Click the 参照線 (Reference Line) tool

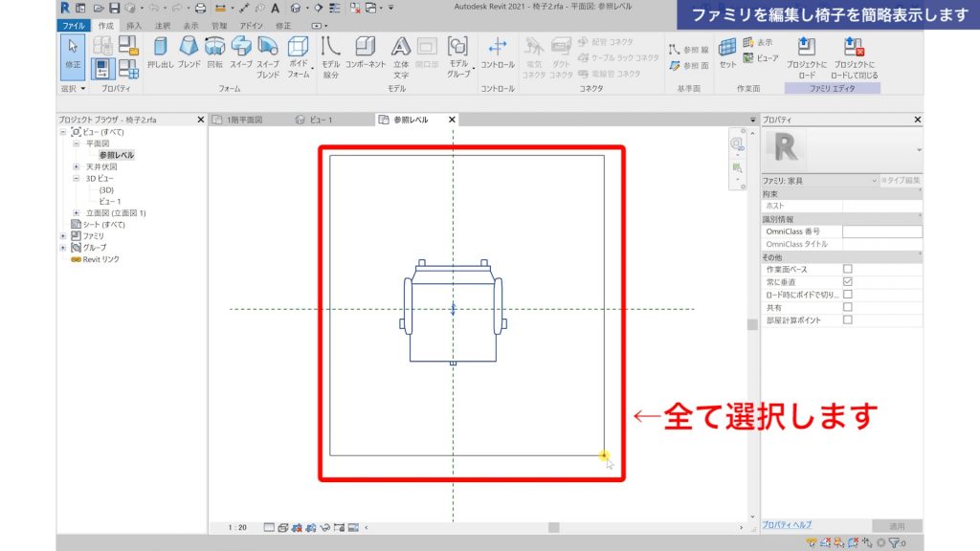point(690,48)
